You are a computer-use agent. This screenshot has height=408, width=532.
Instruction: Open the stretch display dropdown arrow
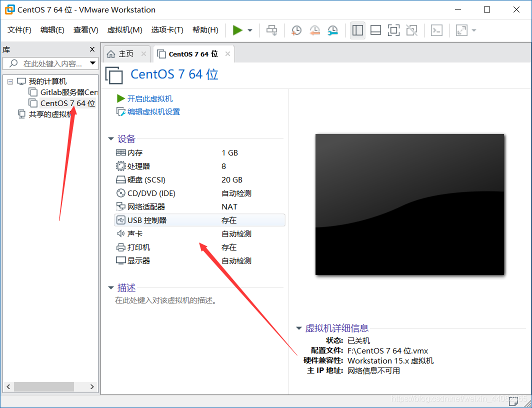click(474, 30)
